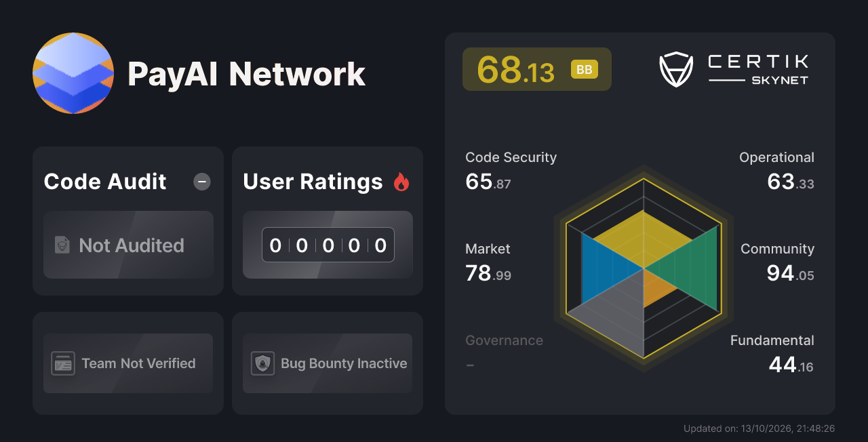The width and height of the screenshot is (868, 442).
Task: Open the Not Audited panel
Action: coord(128,245)
